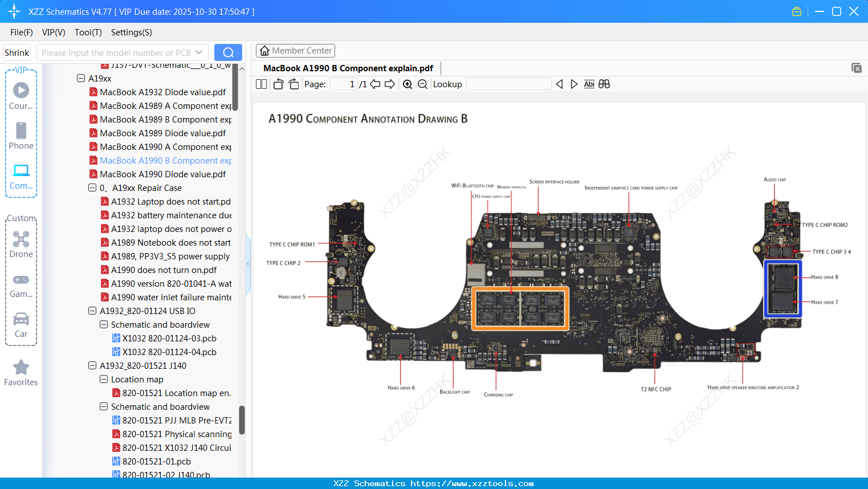Collapse the A1932_820-01124 USB IO folder
868x489 pixels.
click(92, 311)
